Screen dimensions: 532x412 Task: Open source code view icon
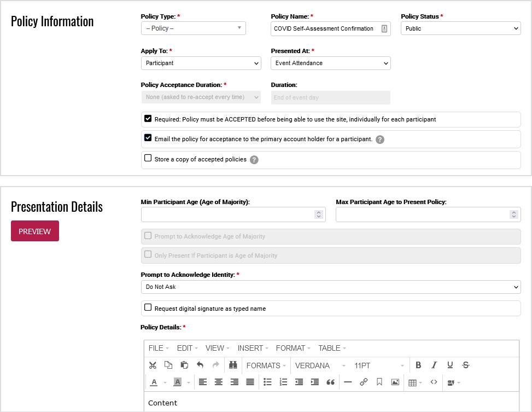(x=434, y=382)
